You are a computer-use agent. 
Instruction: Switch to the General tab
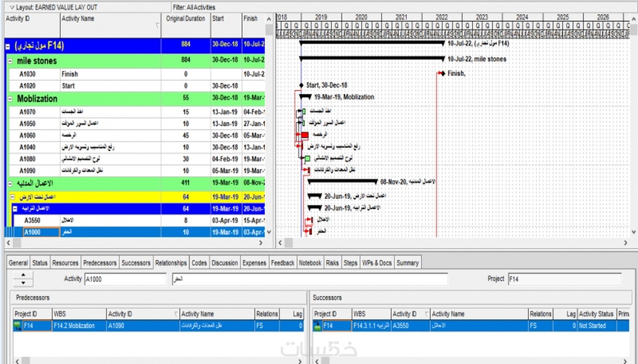[18, 263]
